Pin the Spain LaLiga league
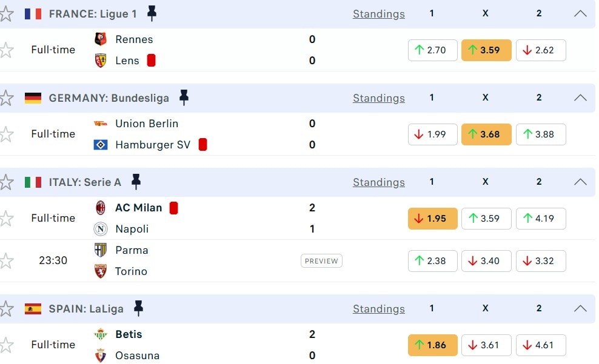 click(x=138, y=308)
